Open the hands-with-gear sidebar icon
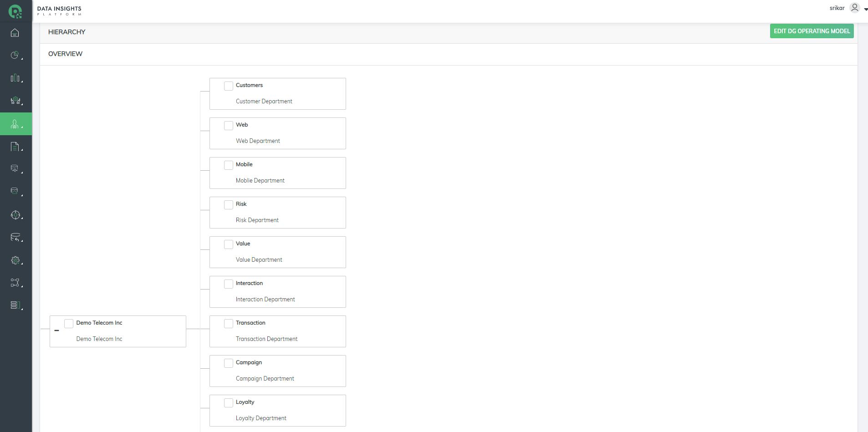 click(x=15, y=101)
